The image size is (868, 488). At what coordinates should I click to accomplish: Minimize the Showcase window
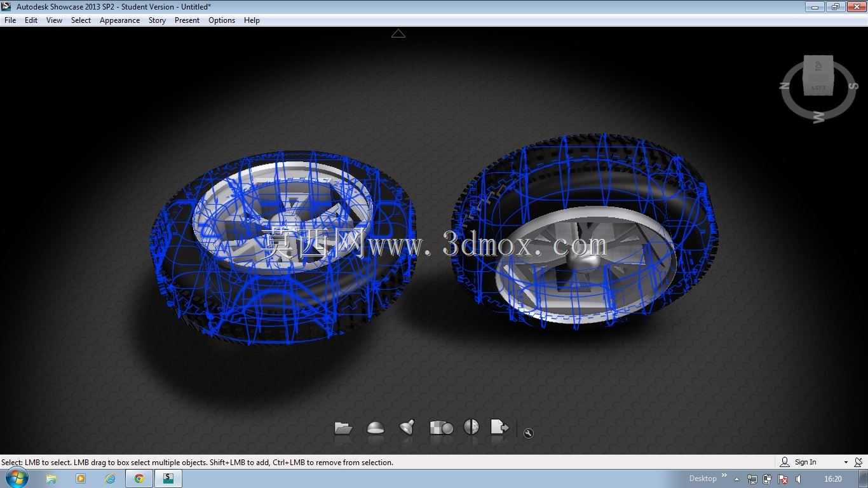815,7
